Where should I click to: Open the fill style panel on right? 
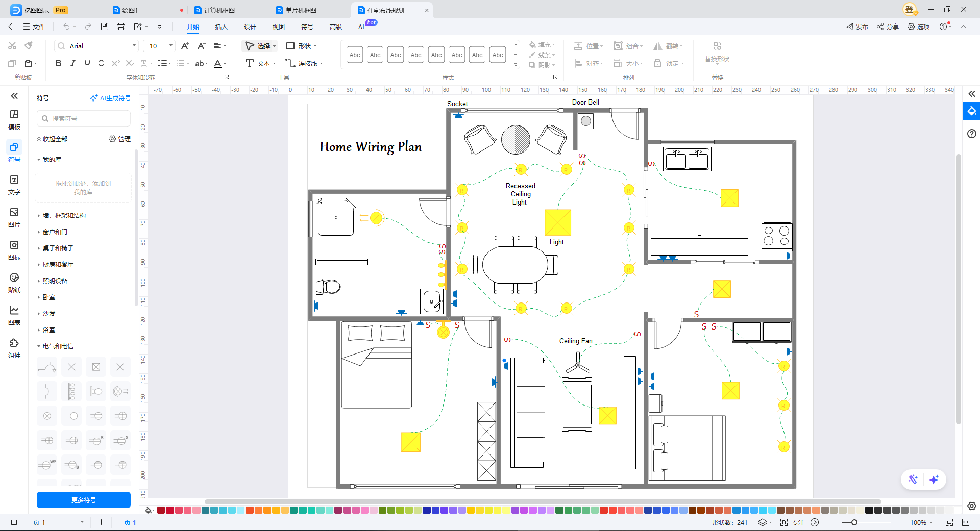point(972,111)
